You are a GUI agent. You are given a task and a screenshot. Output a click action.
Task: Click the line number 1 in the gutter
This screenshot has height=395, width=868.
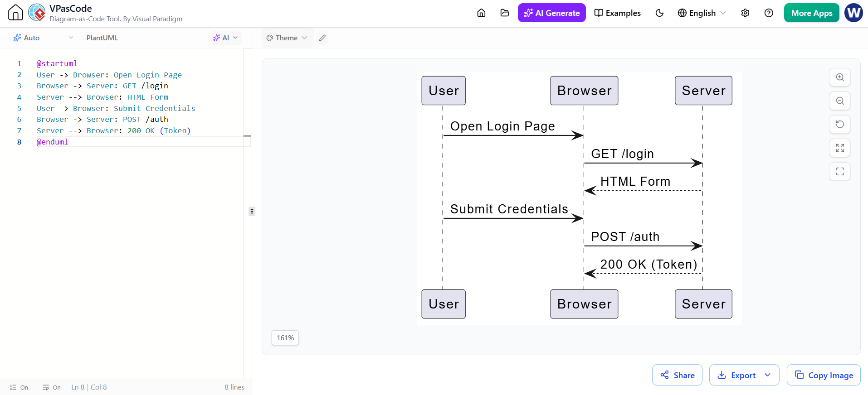[19, 64]
